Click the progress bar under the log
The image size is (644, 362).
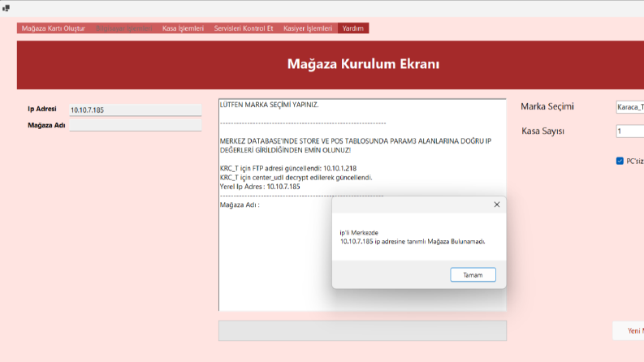362,330
